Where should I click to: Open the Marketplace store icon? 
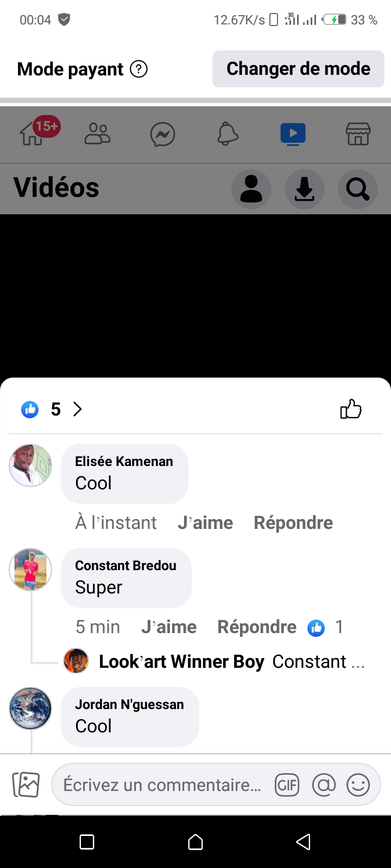358,134
